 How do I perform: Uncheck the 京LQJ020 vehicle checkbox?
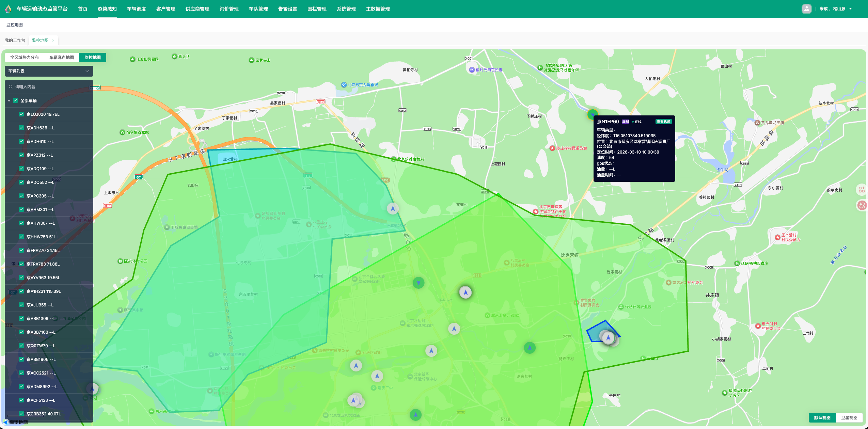[21, 114]
